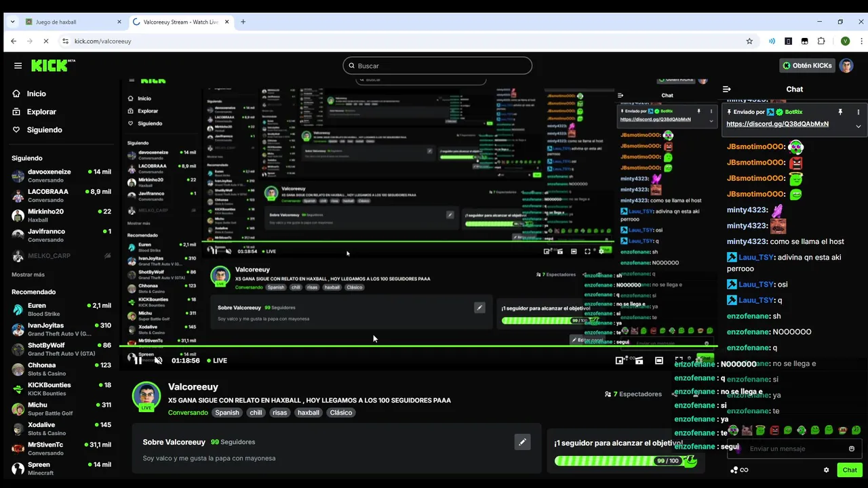This screenshot has height=488, width=868.
Task: Enter fullscreen in video player
Action: tap(679, 361)
